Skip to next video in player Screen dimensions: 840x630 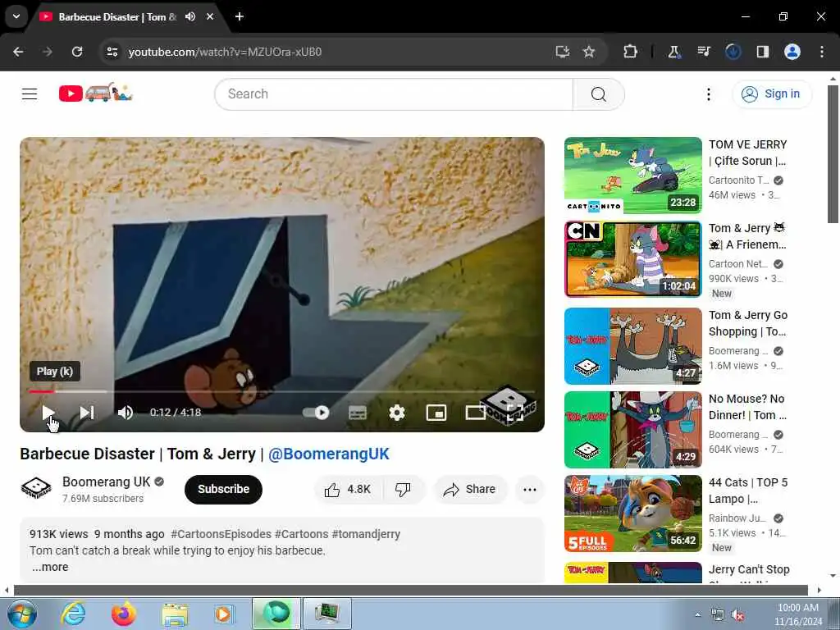click(x=87, y=413)
